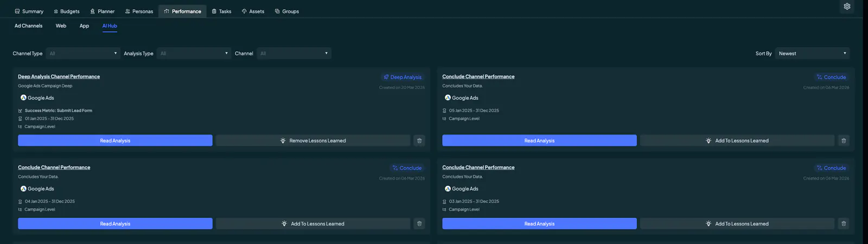
Task: Click Campaign Level icon in 05 Jan card
Action: (444, 119)
